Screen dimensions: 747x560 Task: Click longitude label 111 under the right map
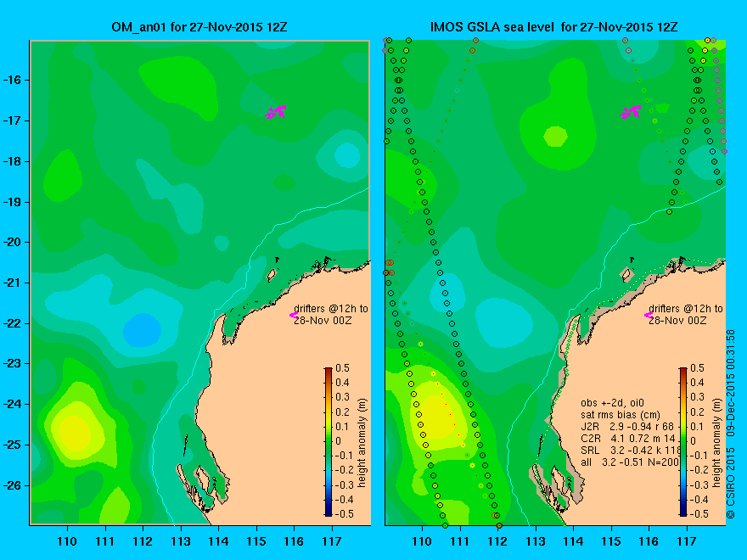[x=460, y=541]
